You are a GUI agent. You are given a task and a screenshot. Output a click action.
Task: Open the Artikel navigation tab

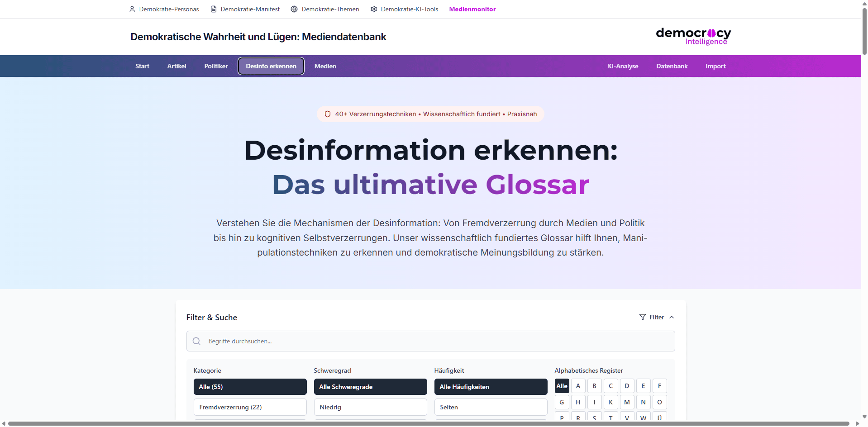(176, 66)
